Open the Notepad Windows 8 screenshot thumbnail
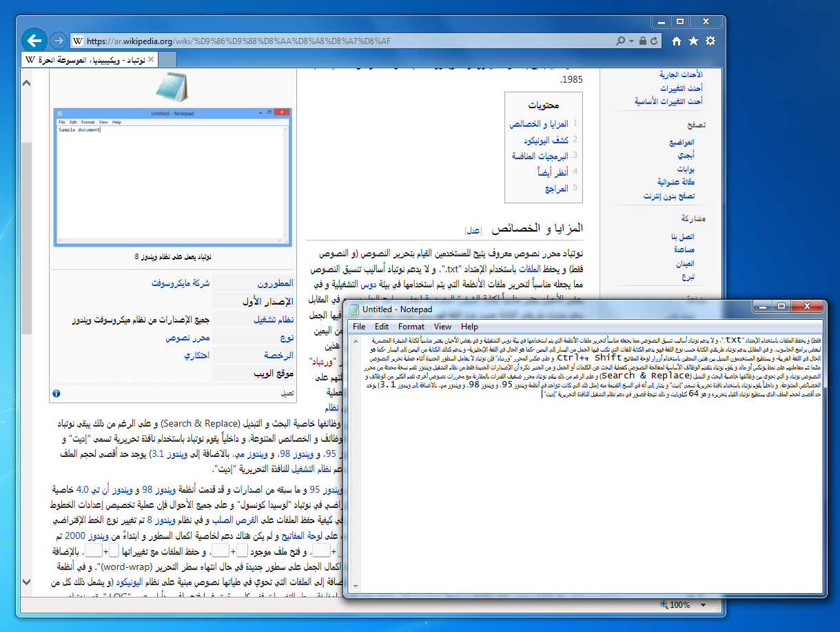This screenshot has width=840, height=632. (x=173, y=176)
